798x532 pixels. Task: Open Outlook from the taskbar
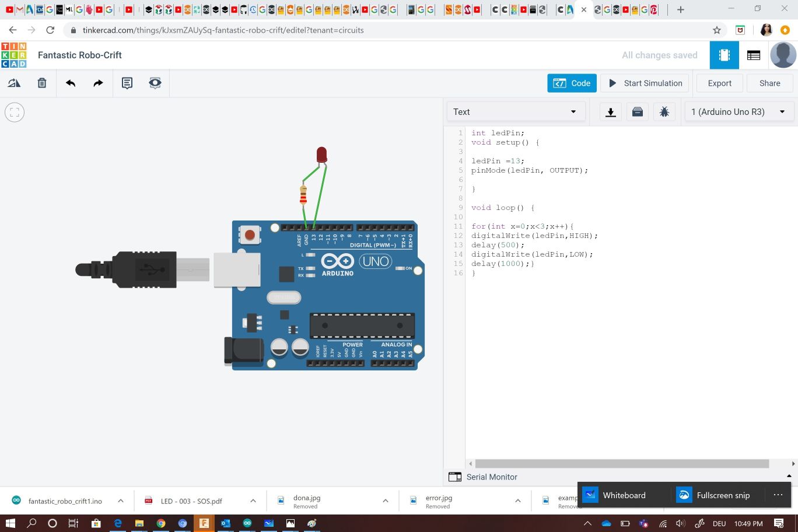[x=225, y=523]
